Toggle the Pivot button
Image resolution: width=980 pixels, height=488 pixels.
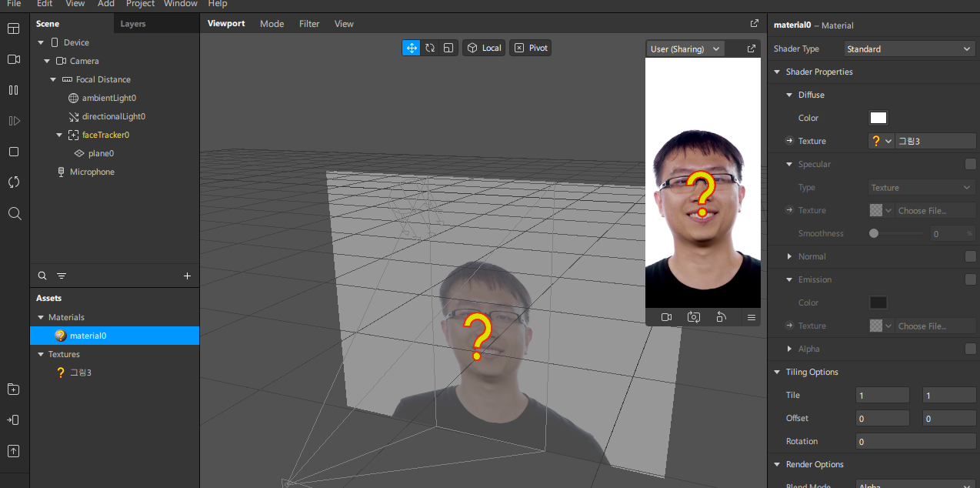coord(530,48)
